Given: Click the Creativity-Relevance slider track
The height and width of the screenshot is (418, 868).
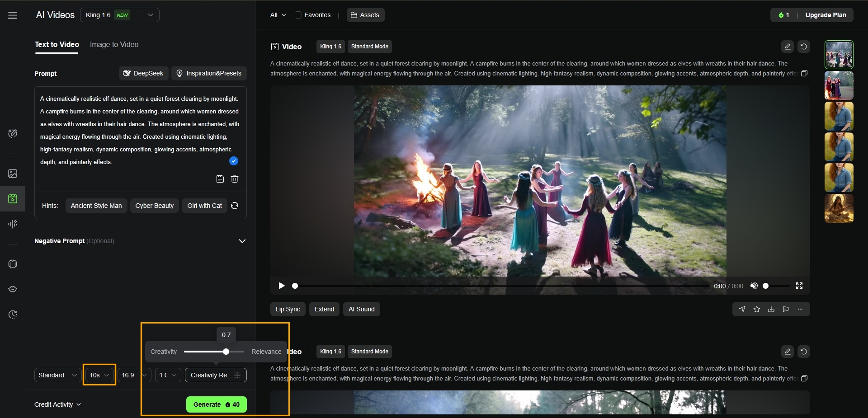Looking at the screenshot, I should 214,352.
